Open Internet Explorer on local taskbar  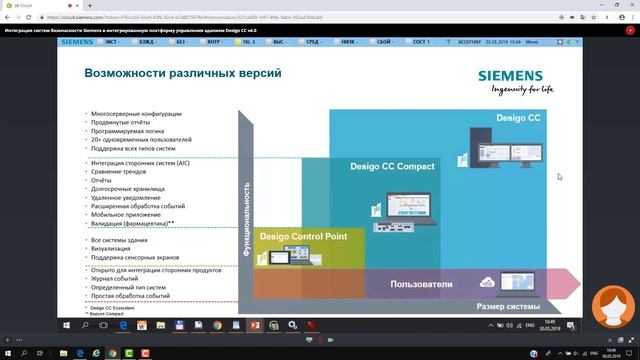96,353
